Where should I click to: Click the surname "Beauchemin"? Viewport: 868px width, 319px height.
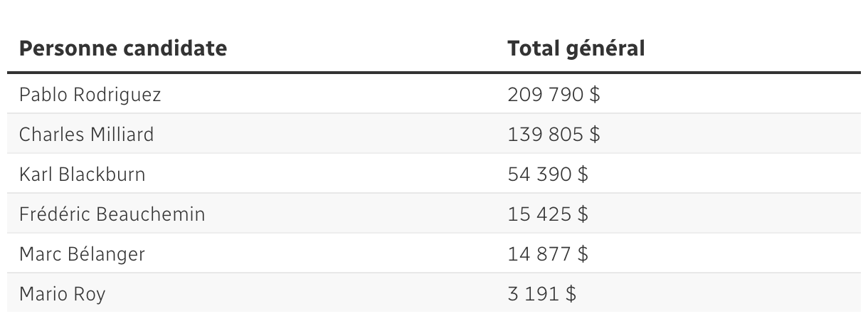(x=148, y=214)
